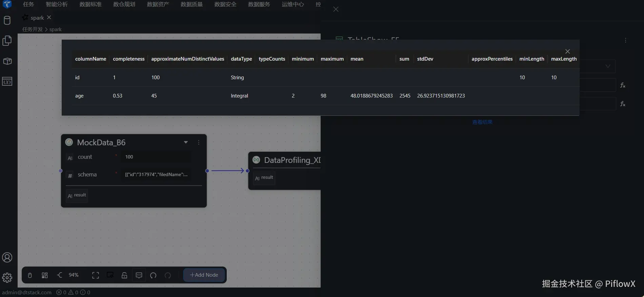The image size is (644, 297).
Task: Click the error count in status bar
Action: click(61, 292)
